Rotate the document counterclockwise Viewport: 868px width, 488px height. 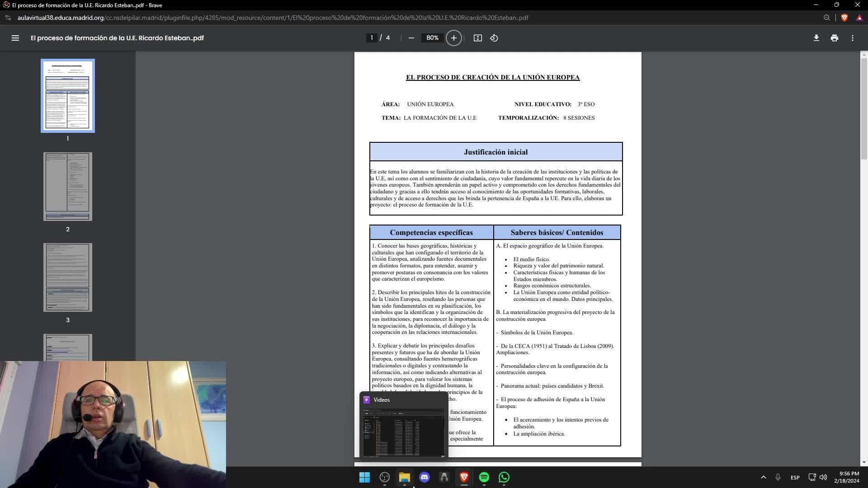pos(494,38)
